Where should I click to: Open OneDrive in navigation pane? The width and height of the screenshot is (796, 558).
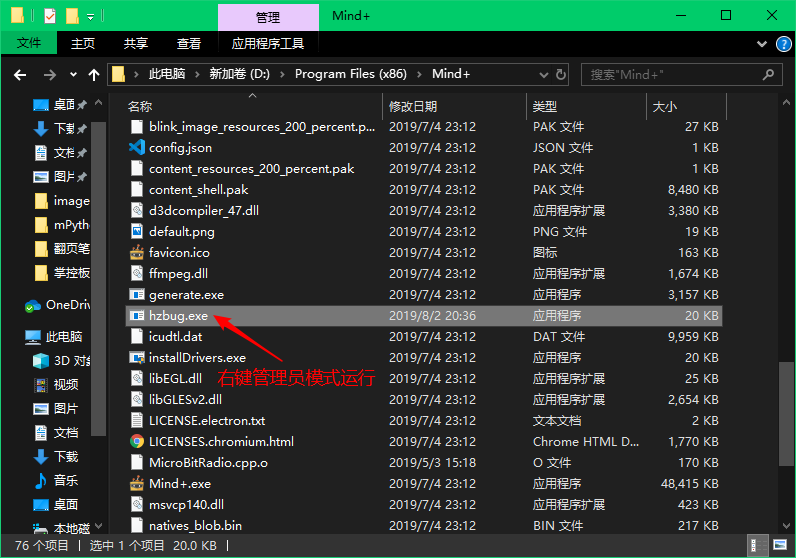[x=57, y=305]
